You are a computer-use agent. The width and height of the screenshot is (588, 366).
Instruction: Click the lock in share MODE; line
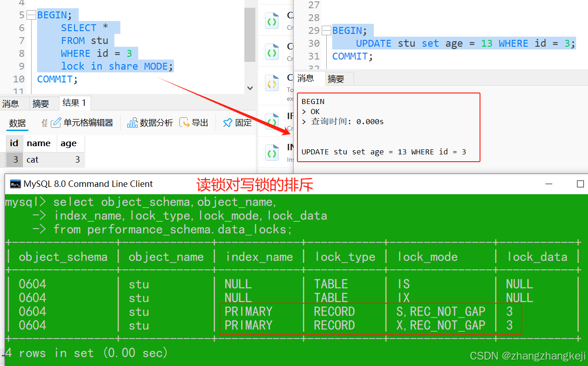coord(118,66)
